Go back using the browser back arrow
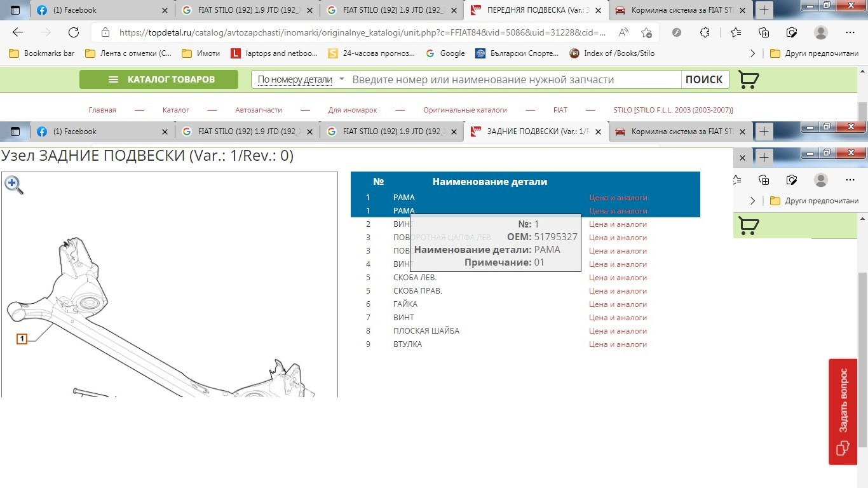This screenshot has height=488, width=868. pos(18,32)
